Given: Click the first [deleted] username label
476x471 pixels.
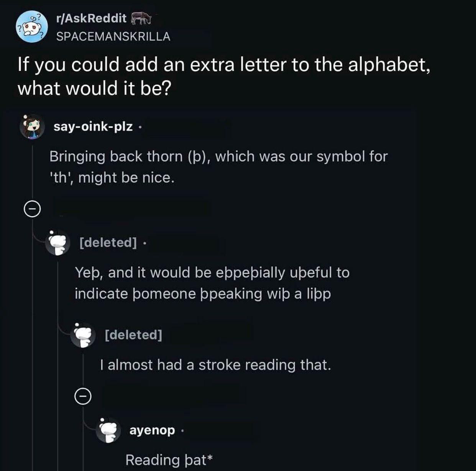Looking at the screenshot, I should tap(108, 243).
